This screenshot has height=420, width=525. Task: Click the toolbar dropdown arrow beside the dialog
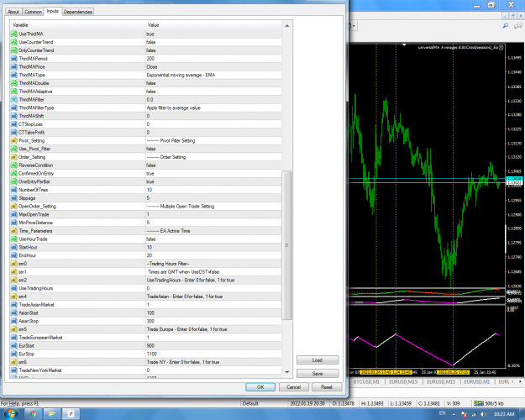click(354, 26)
